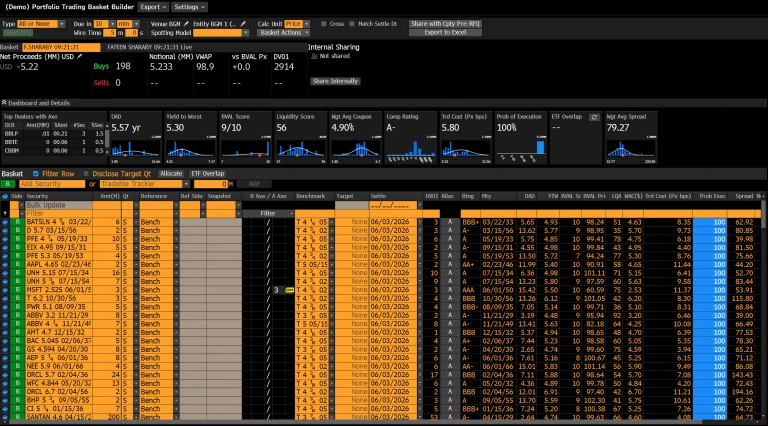Open Reference dropdown in the BATSLN row
The height and width of the screenshot is (426, 768).
(x=176, y=222)
